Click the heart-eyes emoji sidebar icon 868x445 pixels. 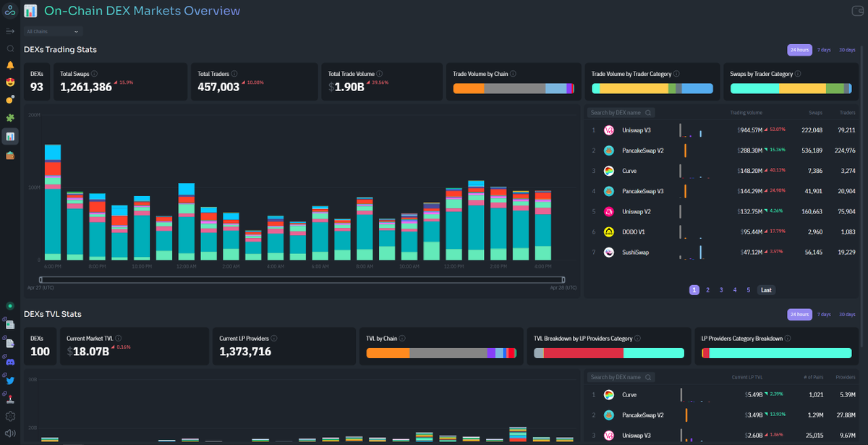click(x=10, y=82)
